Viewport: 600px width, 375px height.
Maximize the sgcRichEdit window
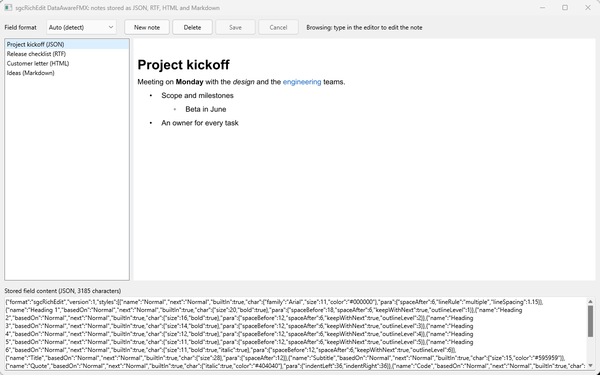[565, 8]
